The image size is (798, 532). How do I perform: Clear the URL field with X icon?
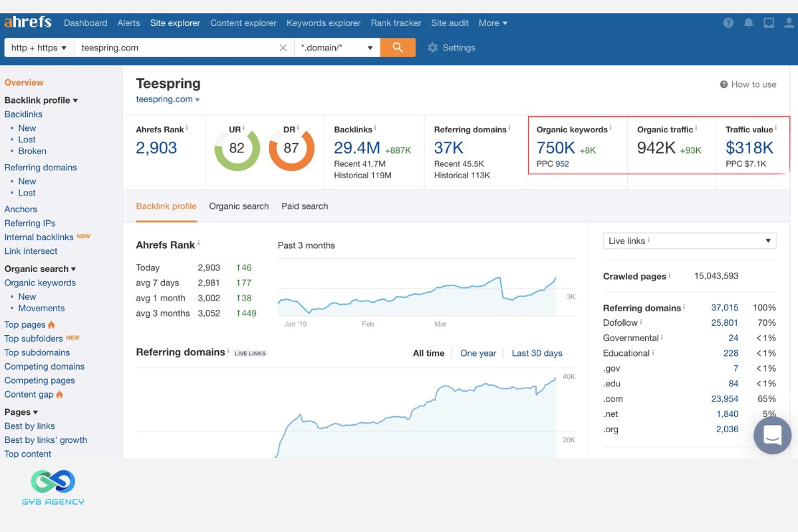coord(283,48)
